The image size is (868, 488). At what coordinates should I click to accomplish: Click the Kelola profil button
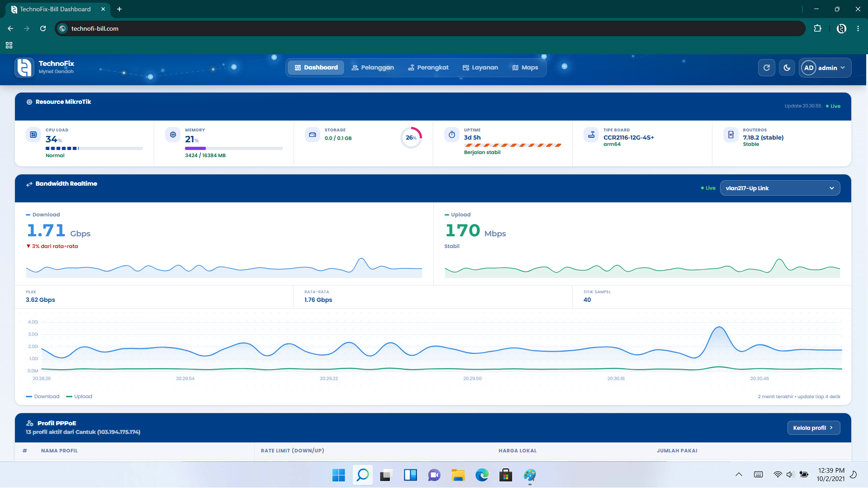tap(813, 428)
